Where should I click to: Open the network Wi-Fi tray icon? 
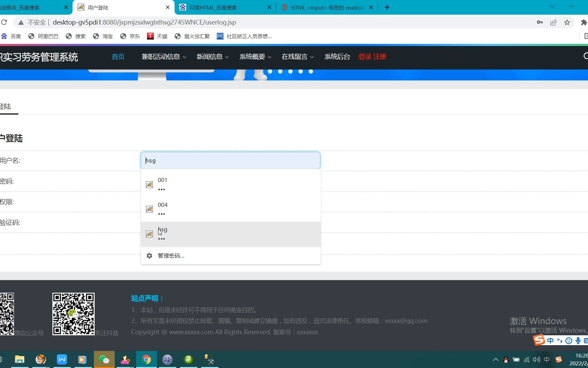pyautogui.click(x=526, y=359)
